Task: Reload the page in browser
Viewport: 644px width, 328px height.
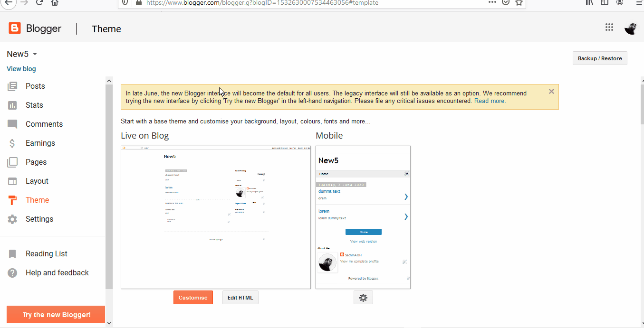Action: (x=39, y=2)
